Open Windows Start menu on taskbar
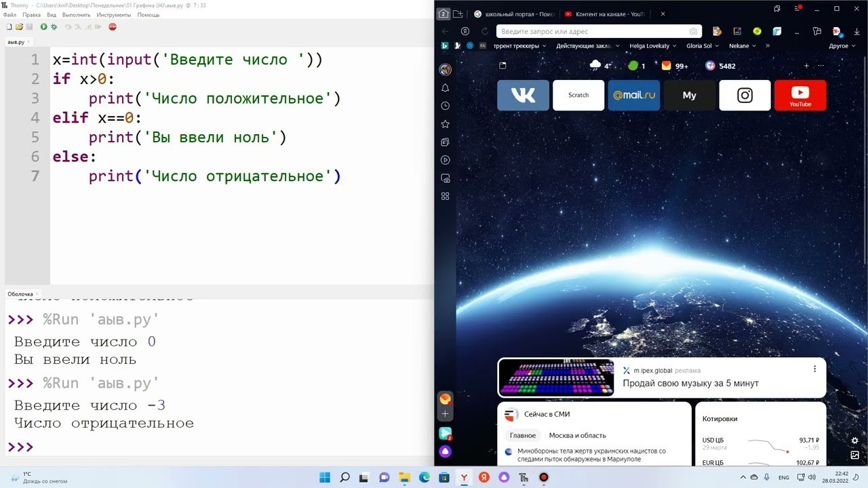The width and height of the screenshot is (868, 488). pos(325,477)
